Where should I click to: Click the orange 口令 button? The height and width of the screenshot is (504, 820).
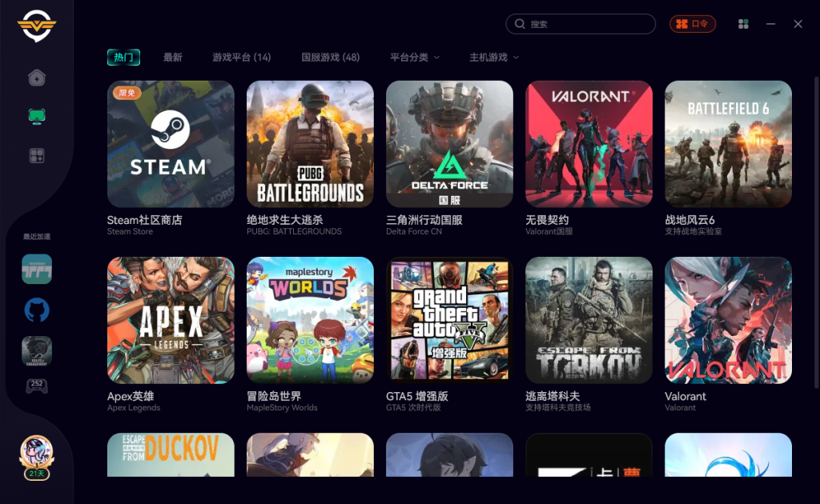pos(693,24)
